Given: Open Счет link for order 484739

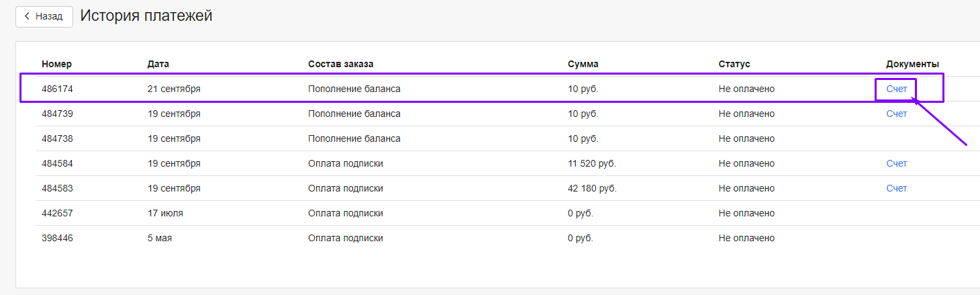Looking at the screenshot, I should click(x=896, y=114).
